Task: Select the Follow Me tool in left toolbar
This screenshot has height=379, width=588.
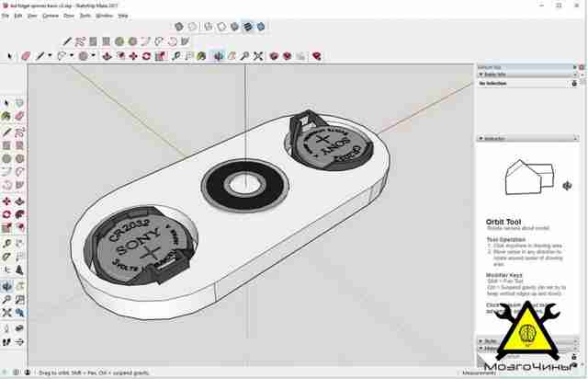Action: pos(20,214)
